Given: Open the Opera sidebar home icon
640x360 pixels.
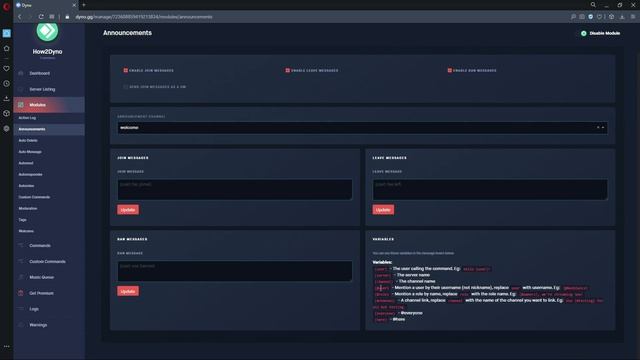Looking at the screenshot, I should [7, 48].
